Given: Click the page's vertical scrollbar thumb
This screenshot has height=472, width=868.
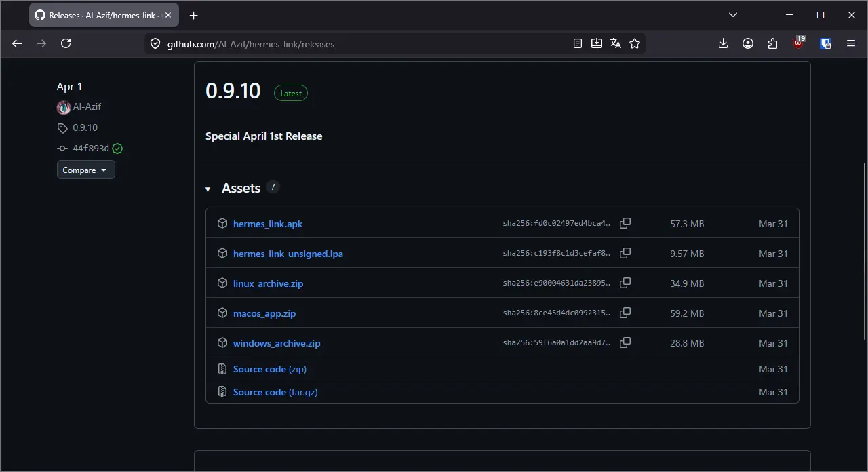Looking at the screenshot, I should point(864,251).
